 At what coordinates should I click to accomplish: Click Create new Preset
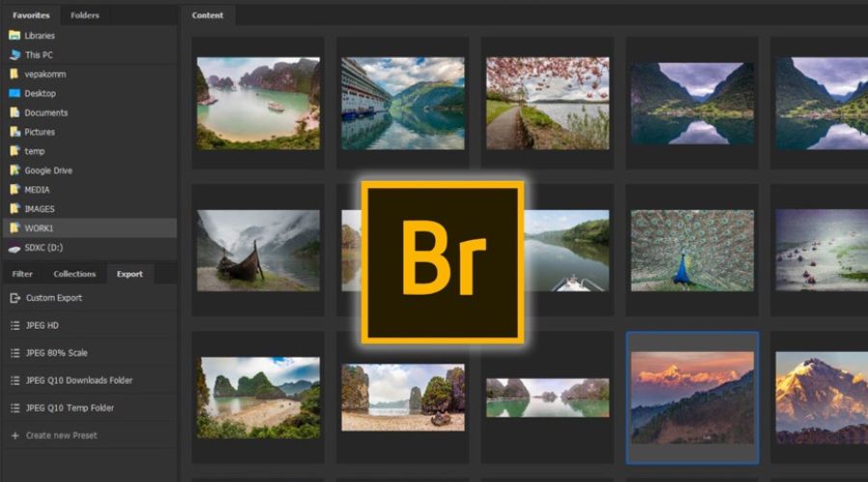[89, 436]
